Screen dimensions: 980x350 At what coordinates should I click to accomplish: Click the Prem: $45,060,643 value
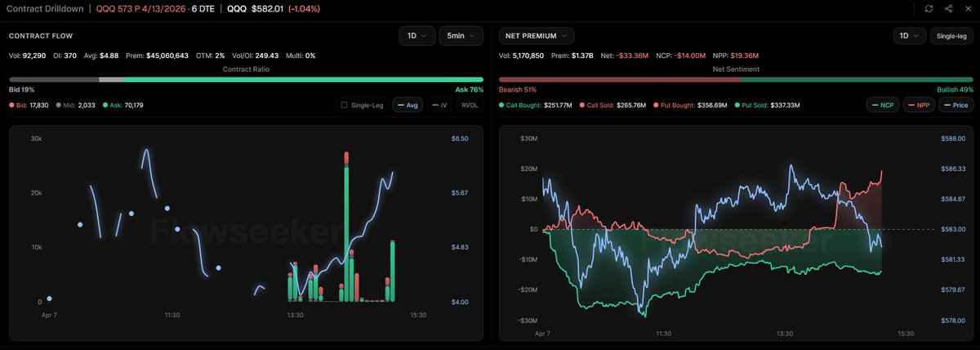pyautogui.click(x=157, y=56)
